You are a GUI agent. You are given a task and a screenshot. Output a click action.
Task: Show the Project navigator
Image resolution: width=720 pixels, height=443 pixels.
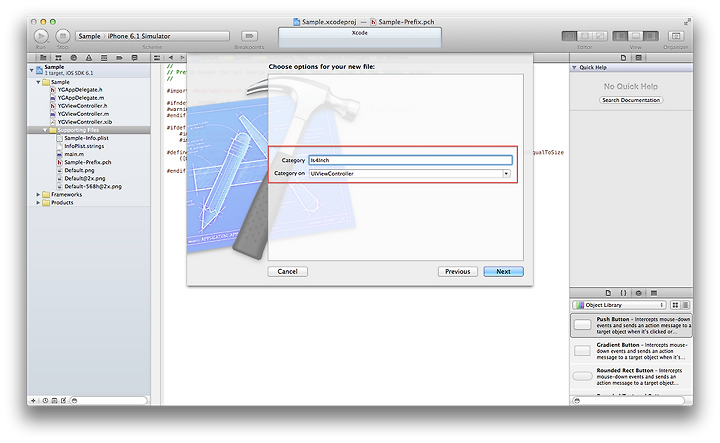[43, 58]
